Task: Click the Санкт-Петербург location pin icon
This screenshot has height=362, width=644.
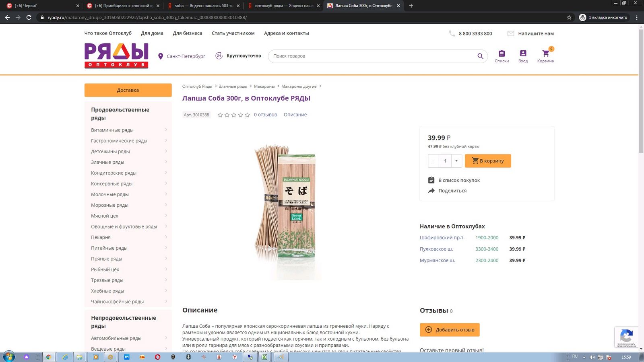Action: pos(161,56)
